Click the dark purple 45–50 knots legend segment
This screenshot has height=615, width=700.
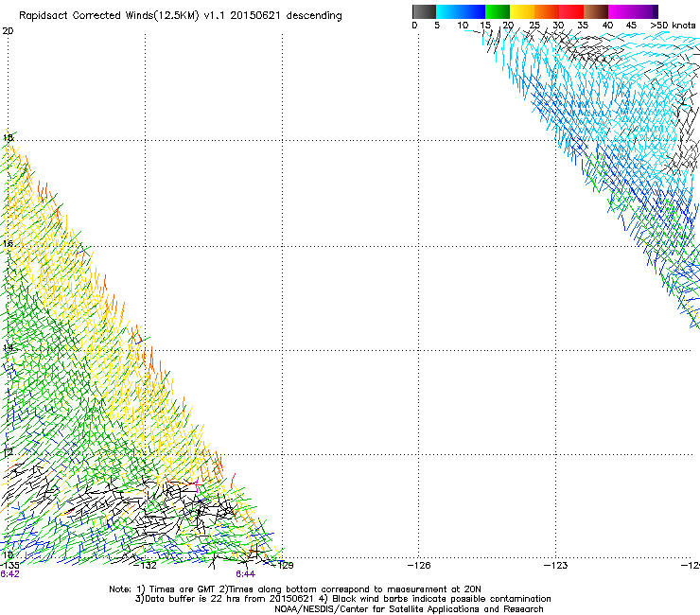click(645, 11)
